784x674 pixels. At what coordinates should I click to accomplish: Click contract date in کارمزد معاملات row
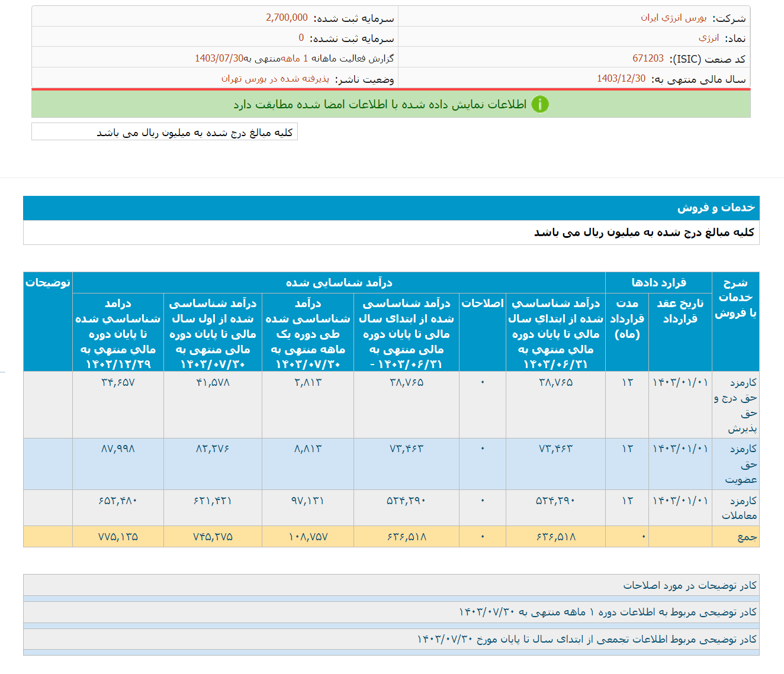coord(680,501)
